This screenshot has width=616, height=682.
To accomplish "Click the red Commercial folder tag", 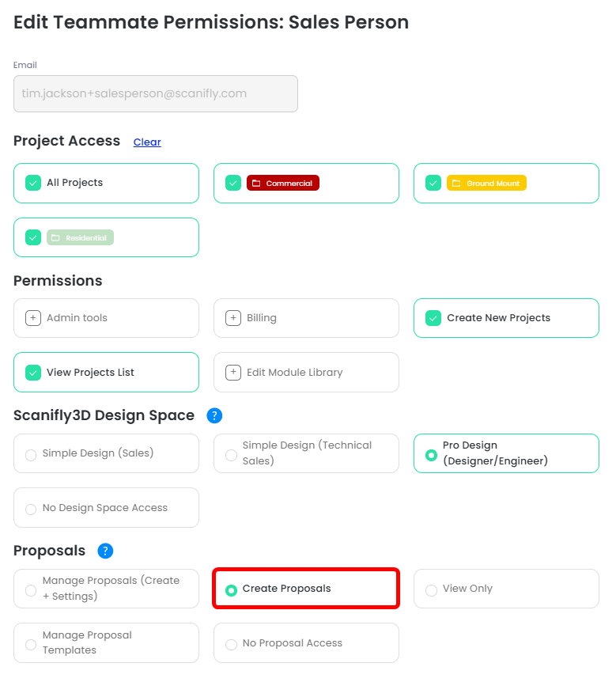I will [x=283, y=183].
